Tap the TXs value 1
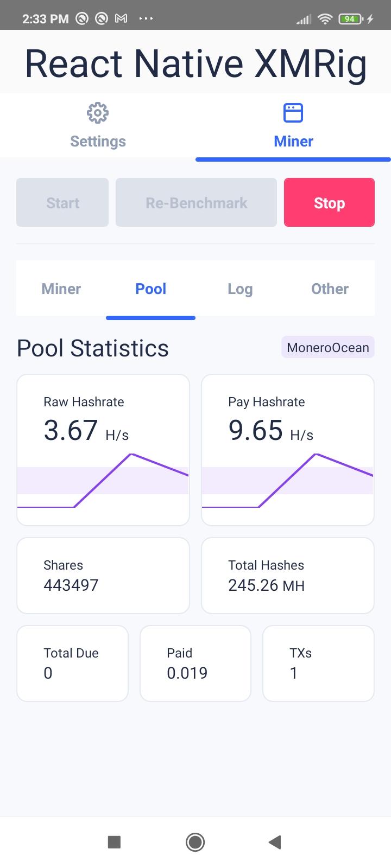Image resolution: width=391 pixels, height=868 pixels. tap(294, 673)
